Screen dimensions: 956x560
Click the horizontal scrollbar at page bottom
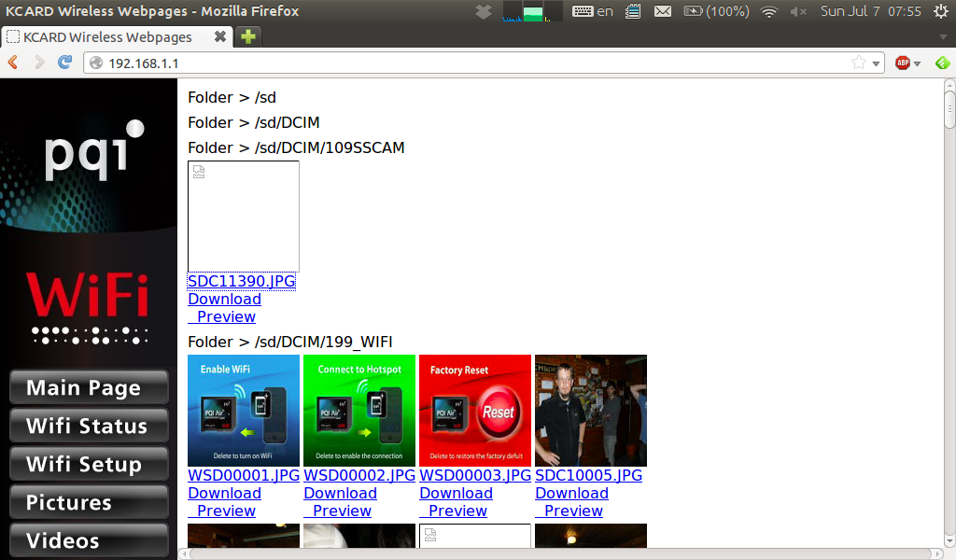pyautogui.click(x=561, y=553)
